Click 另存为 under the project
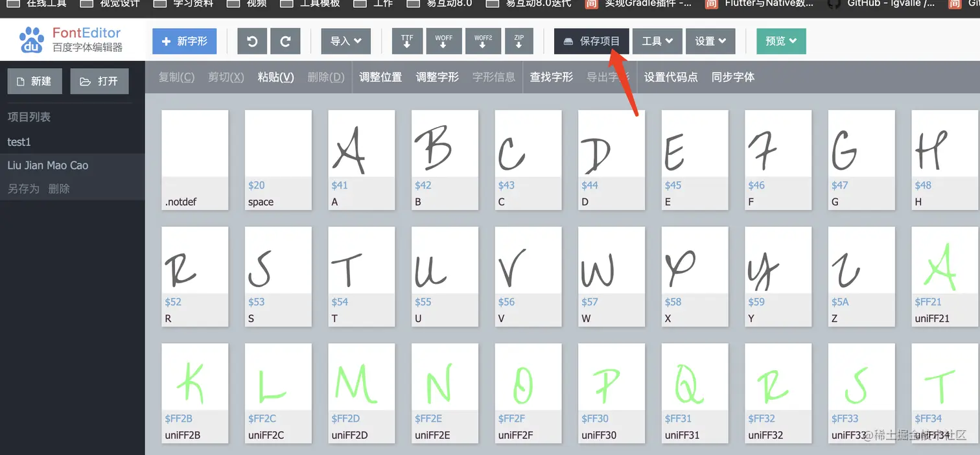980x455 pixels. 23,189
